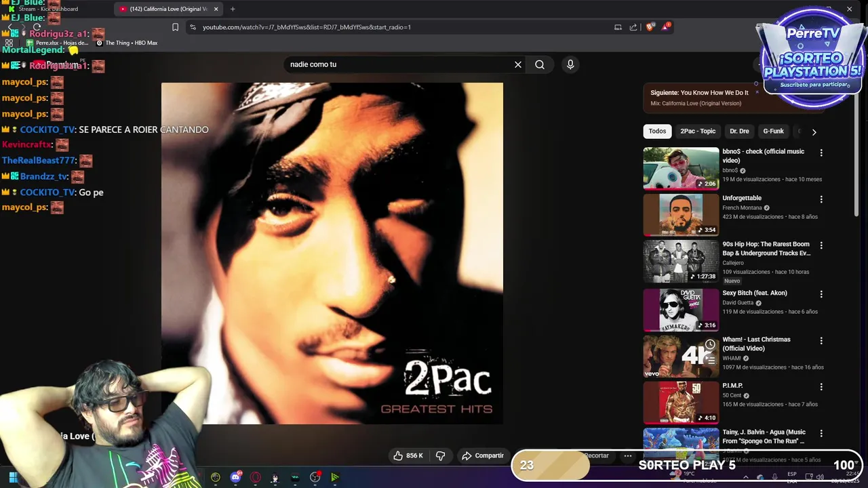868x488 pixels.
Task: Open the green play-arrow app in taskbar
Action: pyautogui.click(x=335, y=477)
